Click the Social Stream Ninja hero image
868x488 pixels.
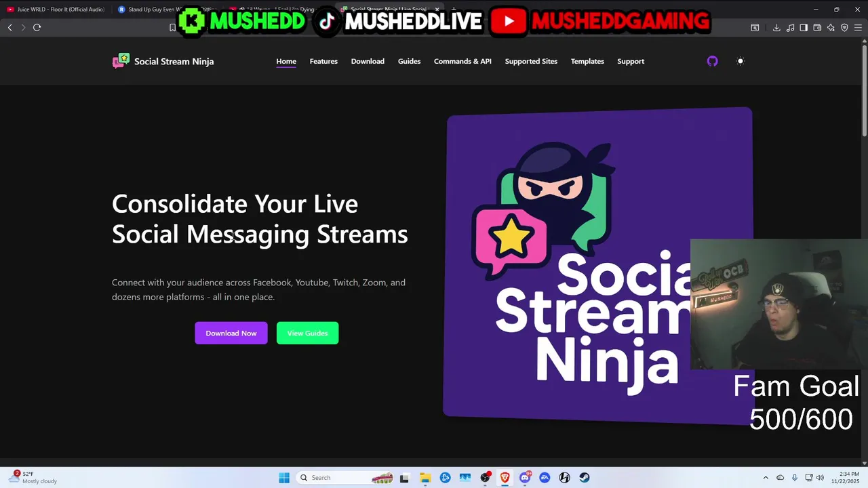point(597,264)
